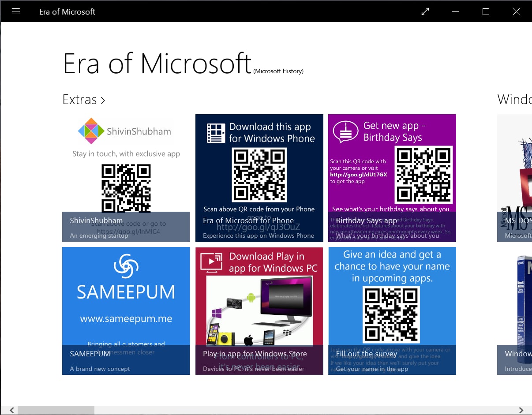532x415 pixels.
Task: Open Play in app for Windows Store tile
Action: click(x=259, y=311)
